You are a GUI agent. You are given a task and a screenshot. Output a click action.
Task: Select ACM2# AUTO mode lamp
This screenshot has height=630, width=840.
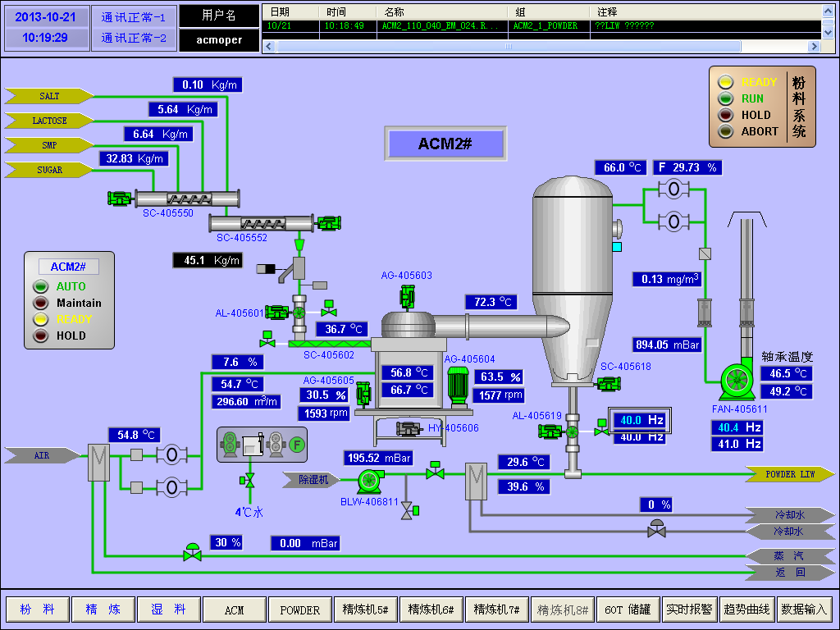(41, 286)
